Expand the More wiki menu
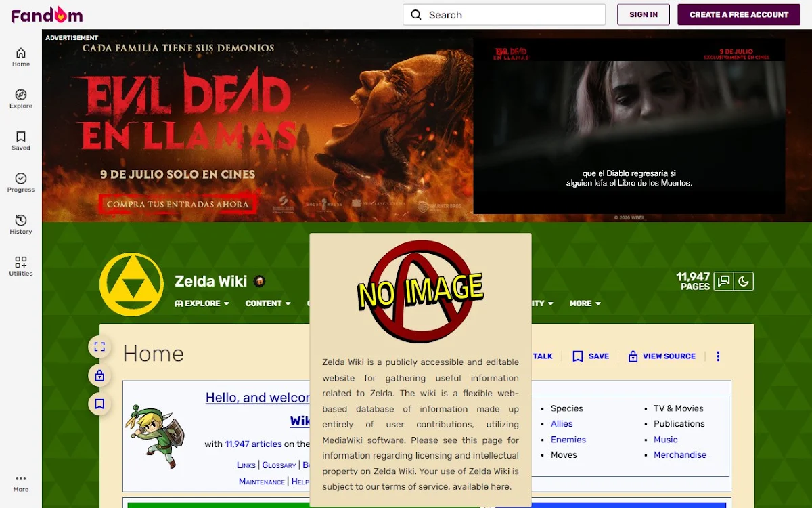The image size is (812, 508). [x=585, y=303]
